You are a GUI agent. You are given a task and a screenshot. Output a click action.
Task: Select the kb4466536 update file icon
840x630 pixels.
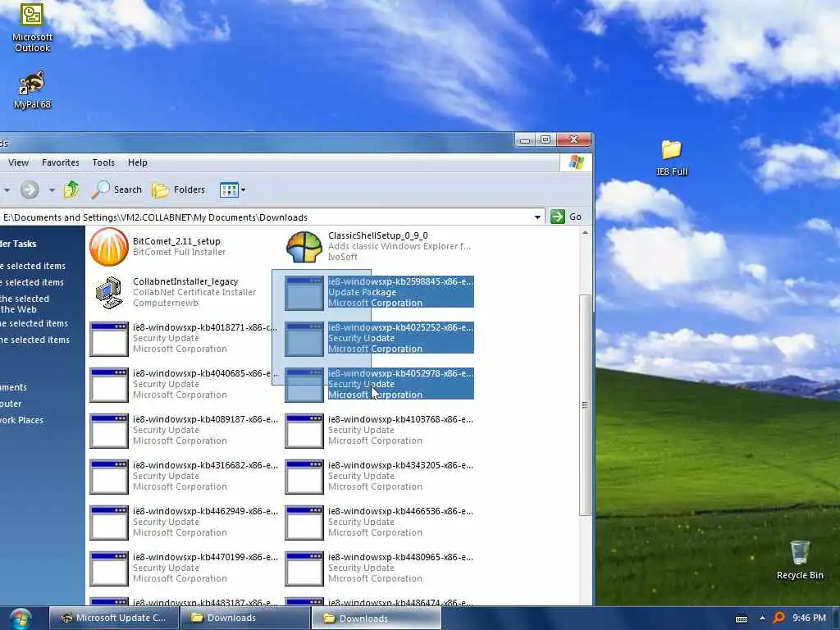point(304,523)
